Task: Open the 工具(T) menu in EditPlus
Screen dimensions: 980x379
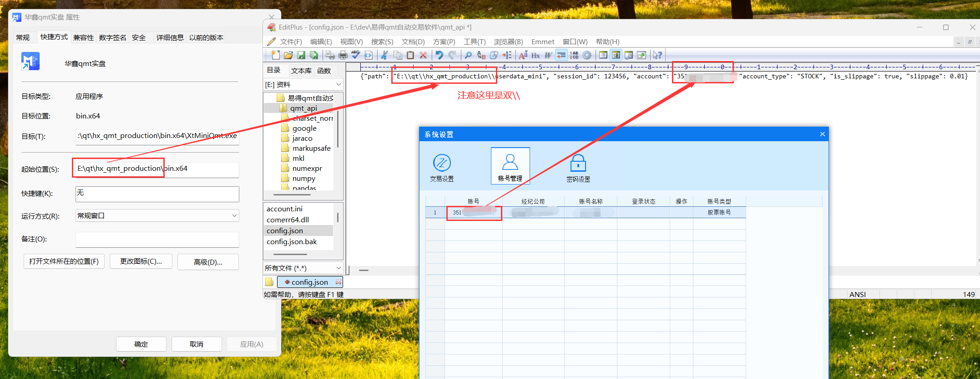Action: pos(475,42)
